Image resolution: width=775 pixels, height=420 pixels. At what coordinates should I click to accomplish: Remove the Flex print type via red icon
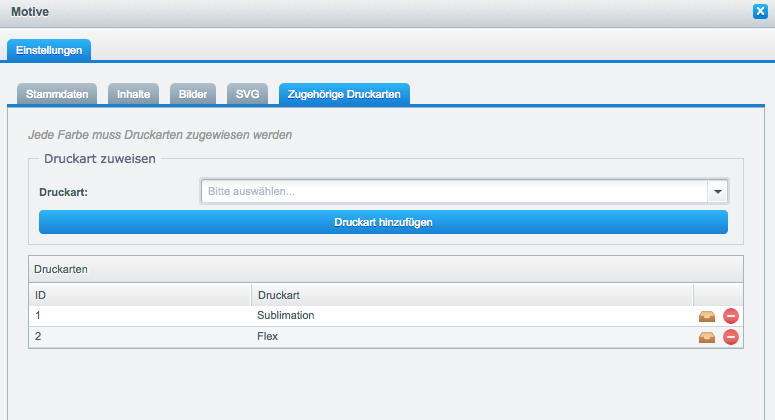[x=730, y=337]
